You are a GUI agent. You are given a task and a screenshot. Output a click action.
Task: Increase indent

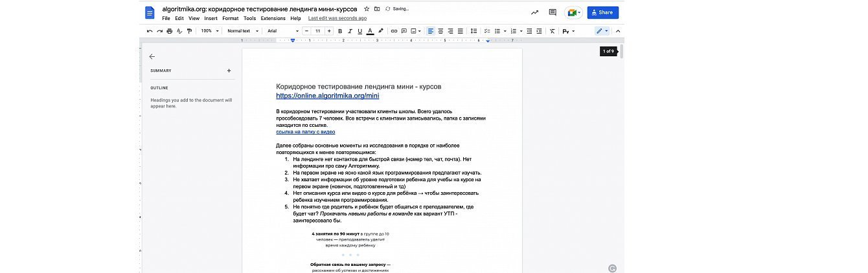tap(539, 31)
